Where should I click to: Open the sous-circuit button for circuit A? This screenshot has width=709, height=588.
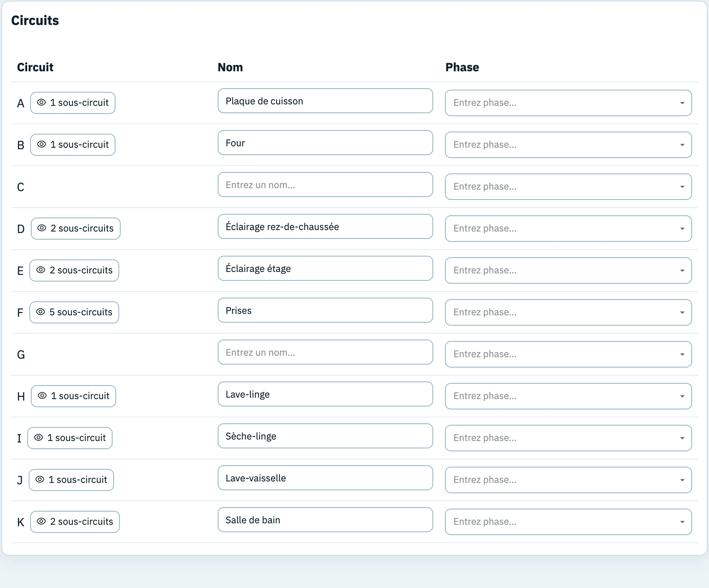(73, 103)
